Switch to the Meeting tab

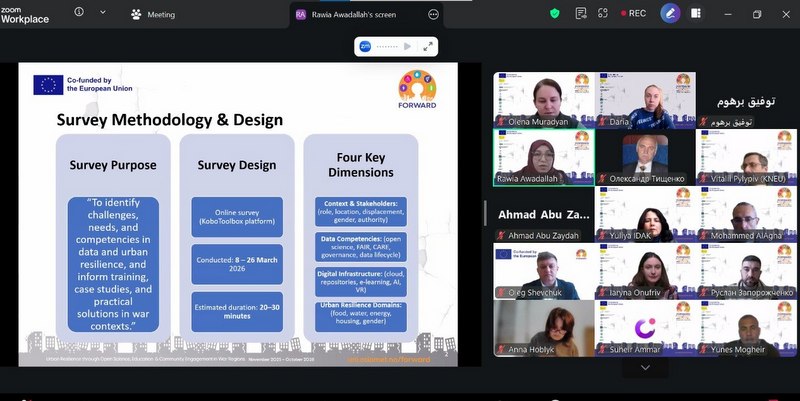click(153, 15)
